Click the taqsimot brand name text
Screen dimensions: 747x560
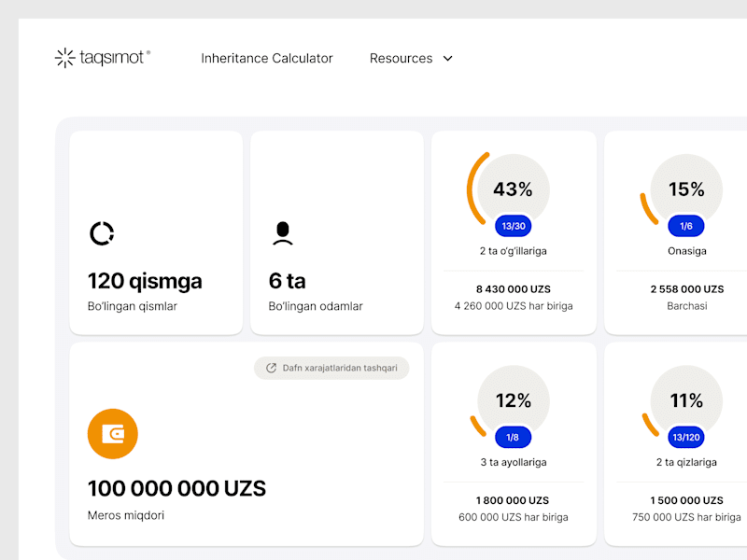click(x=111, y=58)
